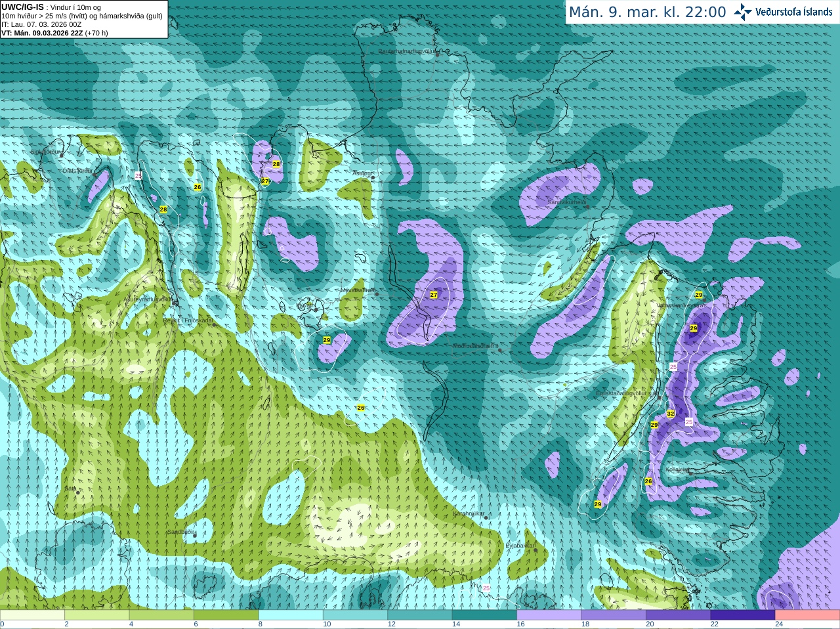The image size is (840, 629).
Task: Click the Mývatnsöræfi station label
Action: tap(358, 290)
